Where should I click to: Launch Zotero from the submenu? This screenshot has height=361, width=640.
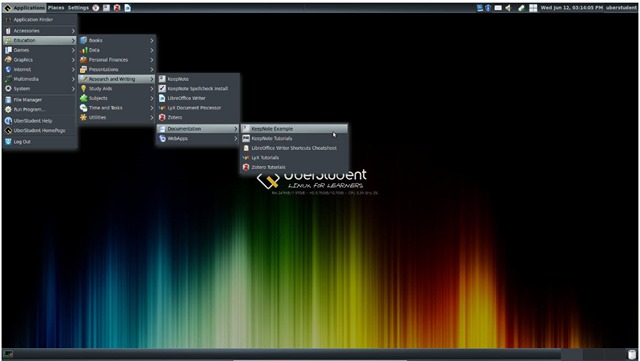pos(198,118)
